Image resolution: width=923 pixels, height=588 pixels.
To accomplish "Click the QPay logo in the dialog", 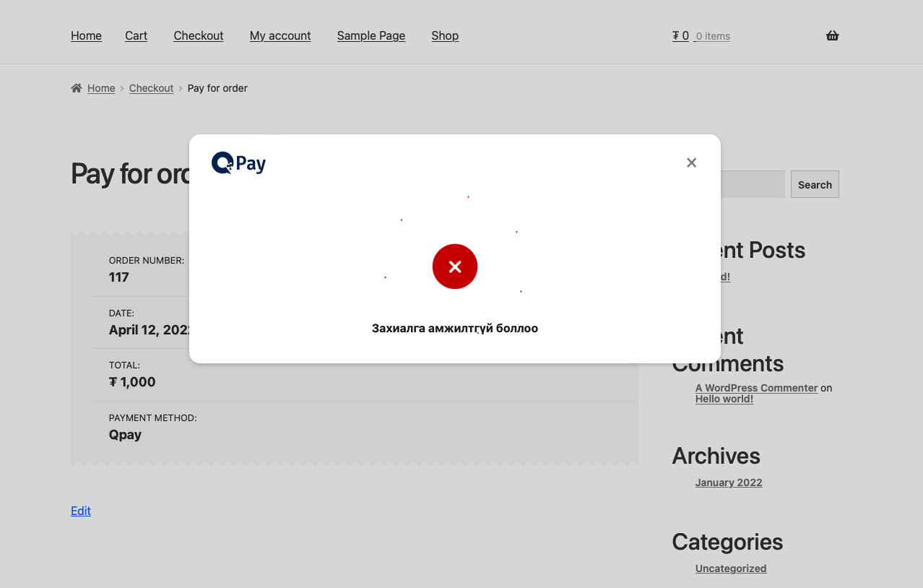I will [x=238, y=163].
